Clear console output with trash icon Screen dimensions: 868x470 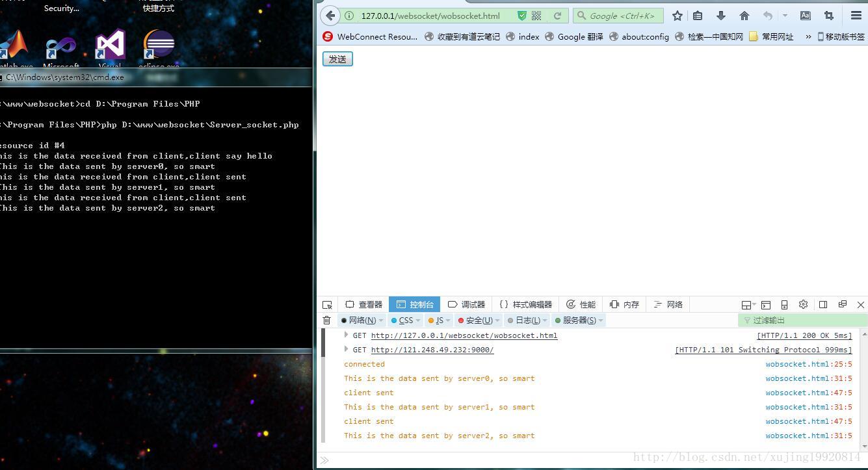[x=327, y=320]
